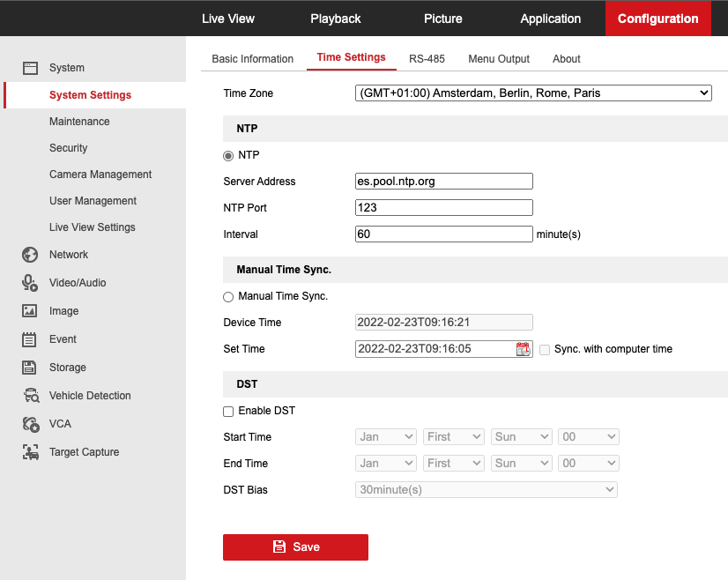Click the Storage floppy disk icon
This screenshot has width=728, height=580.
click(29, 368)
